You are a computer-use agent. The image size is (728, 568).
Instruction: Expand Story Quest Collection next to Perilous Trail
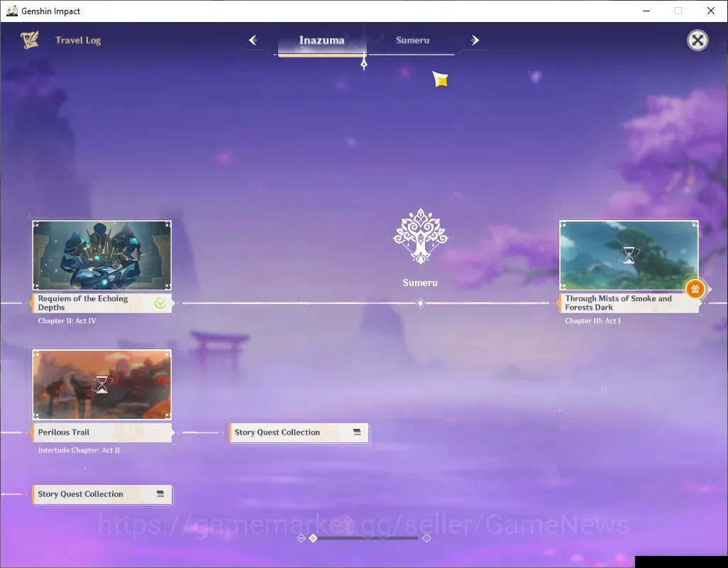(299, 432)
